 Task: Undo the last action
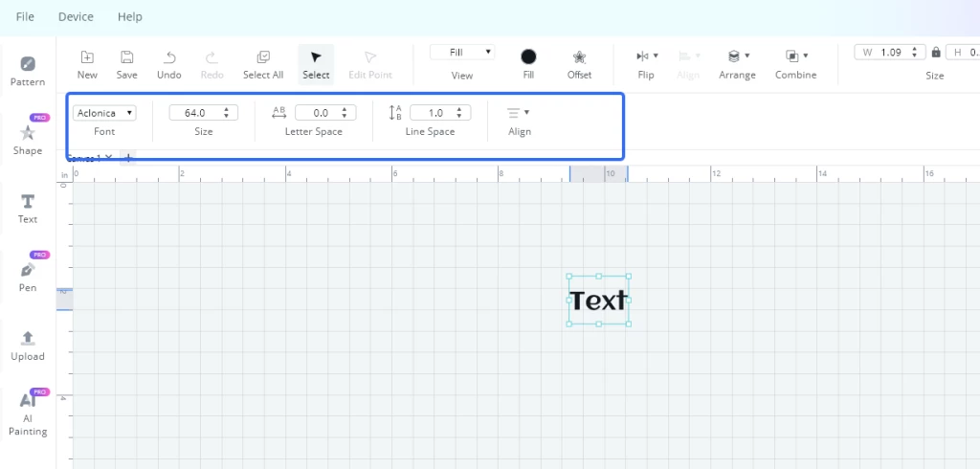pyautogui.click(x=168, y=65)
